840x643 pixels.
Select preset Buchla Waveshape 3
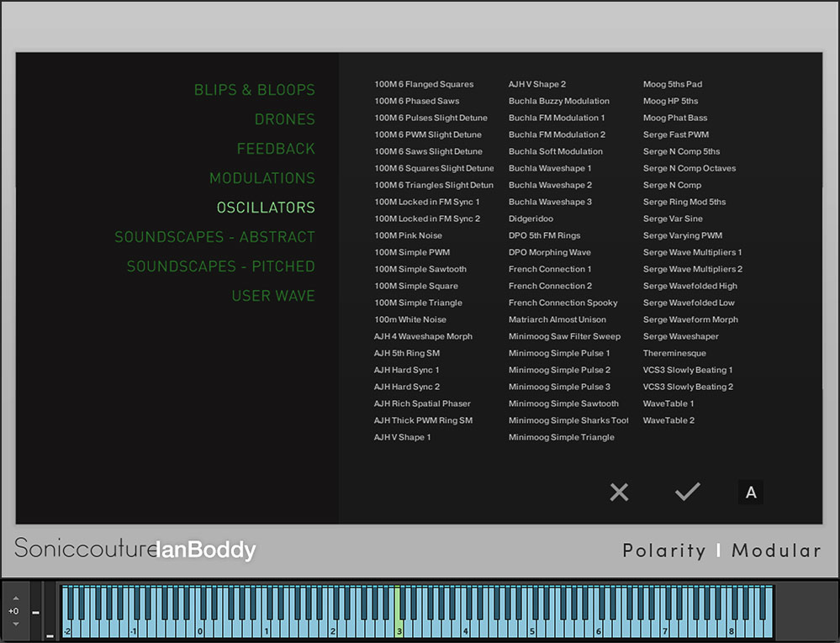click(x=550, y=202)
